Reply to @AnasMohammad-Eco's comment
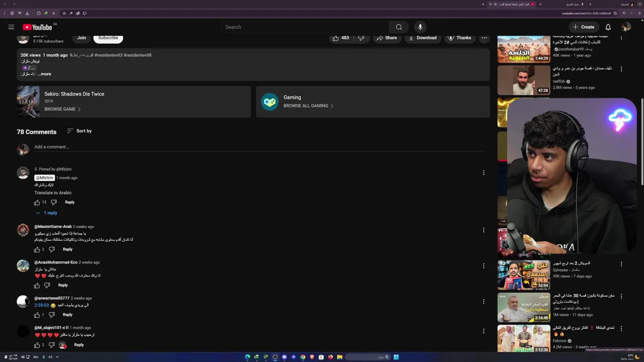Screen dimensions: 644x362 [x=63, y=285]
